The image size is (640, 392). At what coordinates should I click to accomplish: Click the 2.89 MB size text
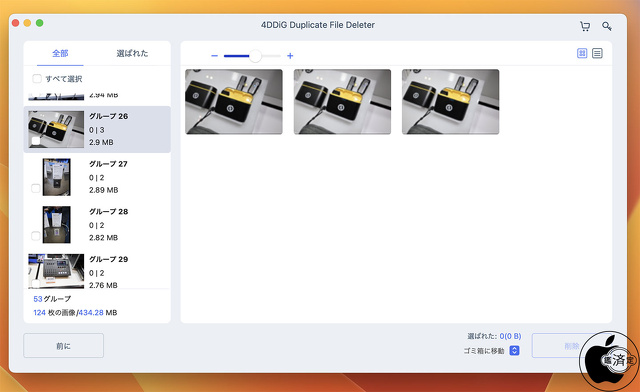(104, 190)
